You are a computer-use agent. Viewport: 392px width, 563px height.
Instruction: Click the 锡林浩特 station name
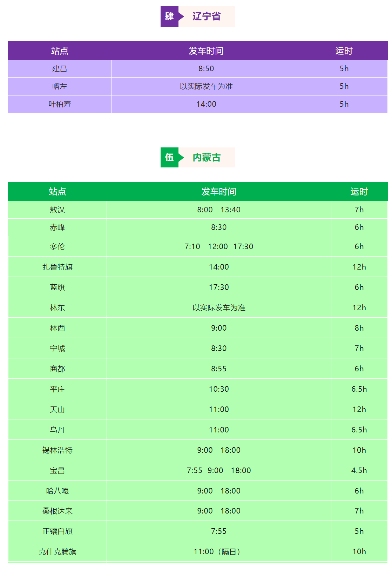58,450
